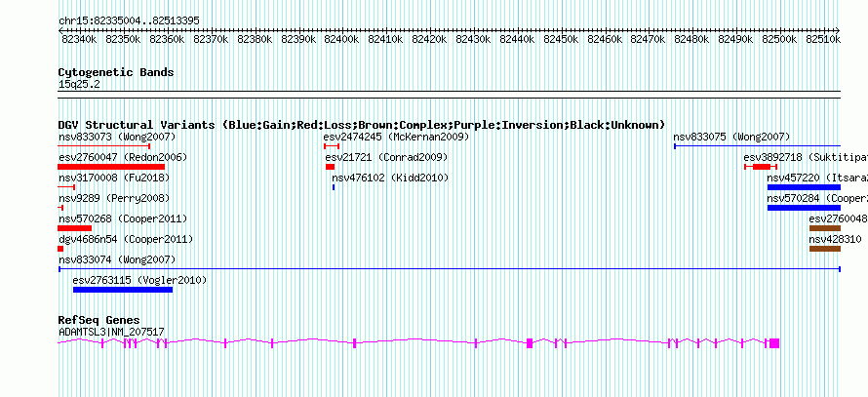Image resolution: width=868 pixels, height=397 pixels.
Task: Open the nsv476102 (Kidd2010) label
Action: pyautogui.click(x=390, y=178)
